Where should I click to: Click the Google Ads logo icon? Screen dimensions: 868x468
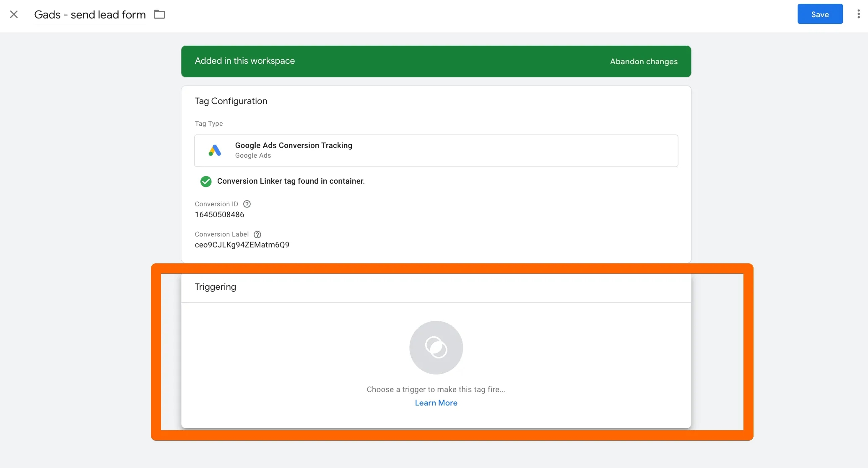pos(215,151)
